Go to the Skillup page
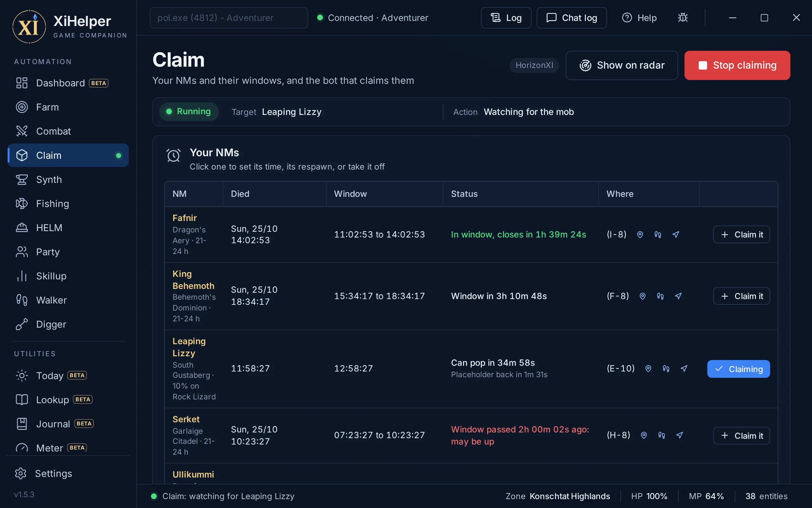This screenshot has height=508, width=812. coord(68,276)
